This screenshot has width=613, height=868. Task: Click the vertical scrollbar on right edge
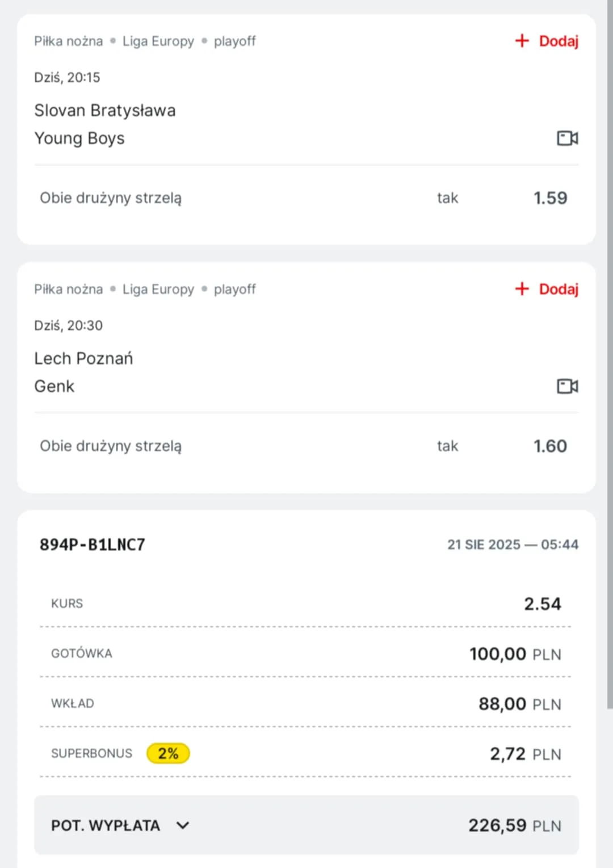(610, 355)
